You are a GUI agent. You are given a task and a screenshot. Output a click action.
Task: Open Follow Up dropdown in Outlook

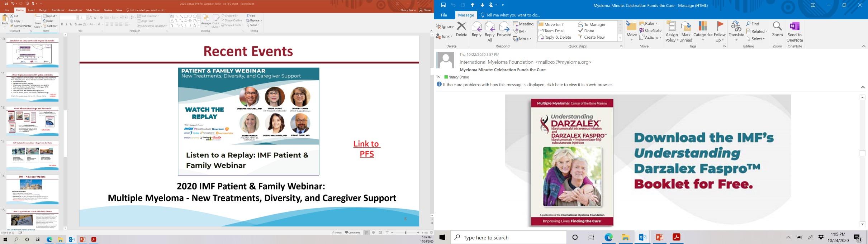(720, 32)
